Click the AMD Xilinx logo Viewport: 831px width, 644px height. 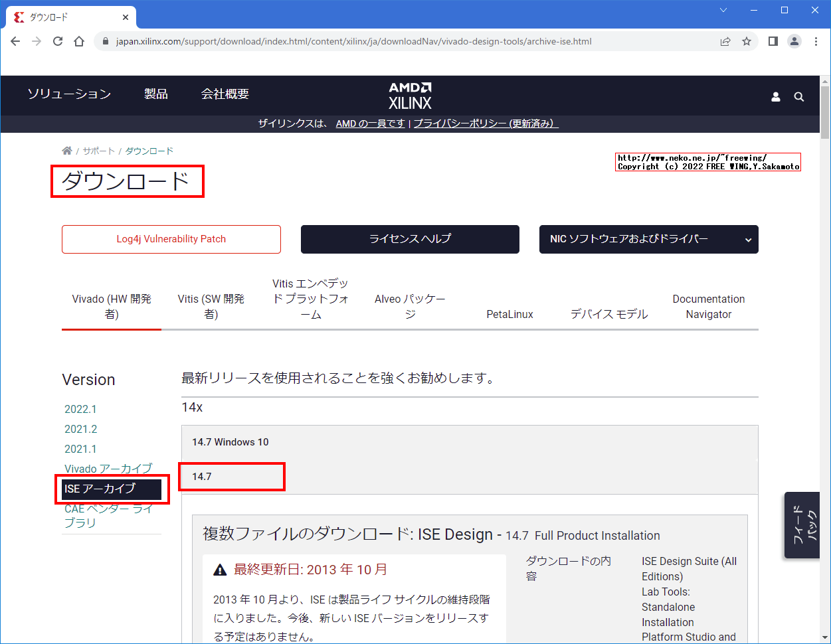[x=409, y=94]
